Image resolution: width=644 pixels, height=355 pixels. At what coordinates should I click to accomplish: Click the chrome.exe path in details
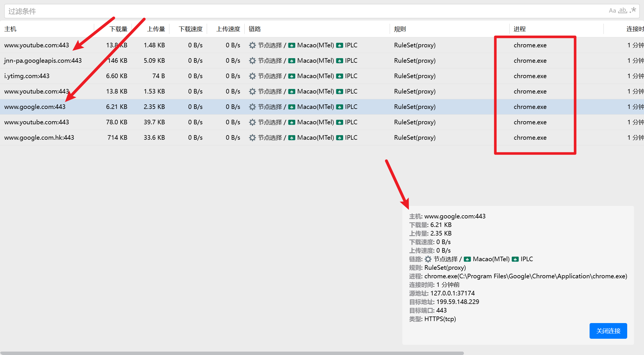pos(526,276)
